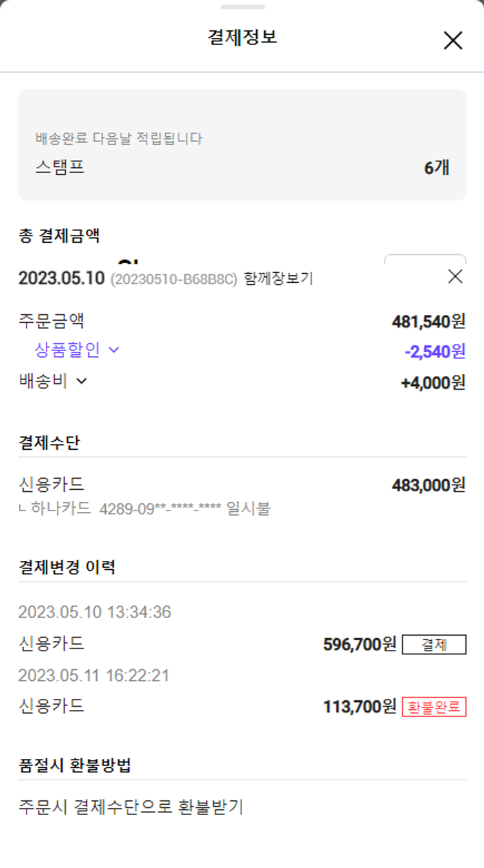Close the 결제정보 sheet with top X
Viewport: 484px width, 868px height.
point(453,41)
